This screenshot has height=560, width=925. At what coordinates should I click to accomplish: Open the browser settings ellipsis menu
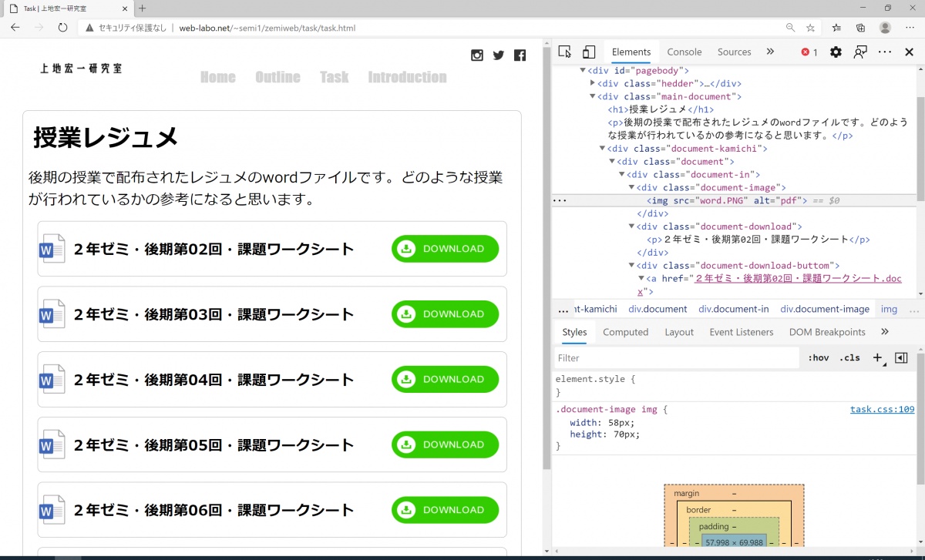910,28
